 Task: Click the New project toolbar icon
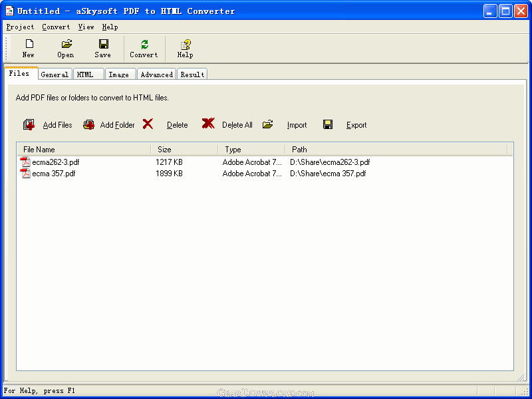29,44
